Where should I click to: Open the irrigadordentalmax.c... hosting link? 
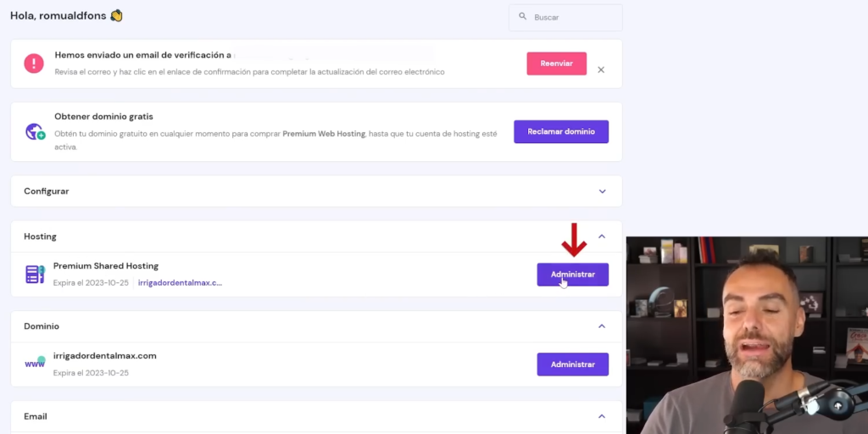point(180,283)
